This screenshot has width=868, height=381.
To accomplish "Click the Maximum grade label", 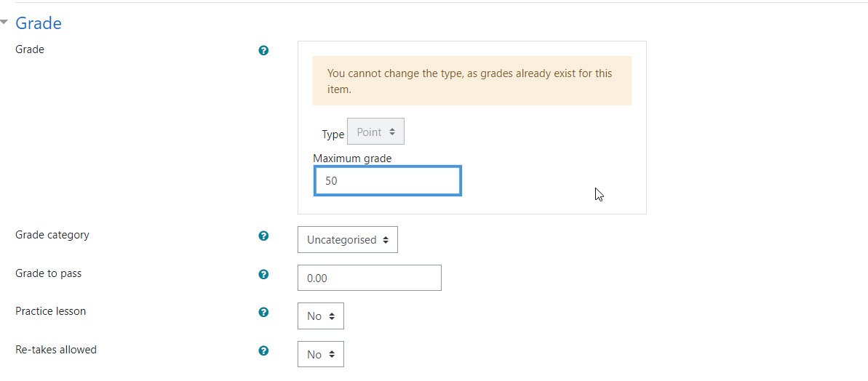I will (352, 159).
